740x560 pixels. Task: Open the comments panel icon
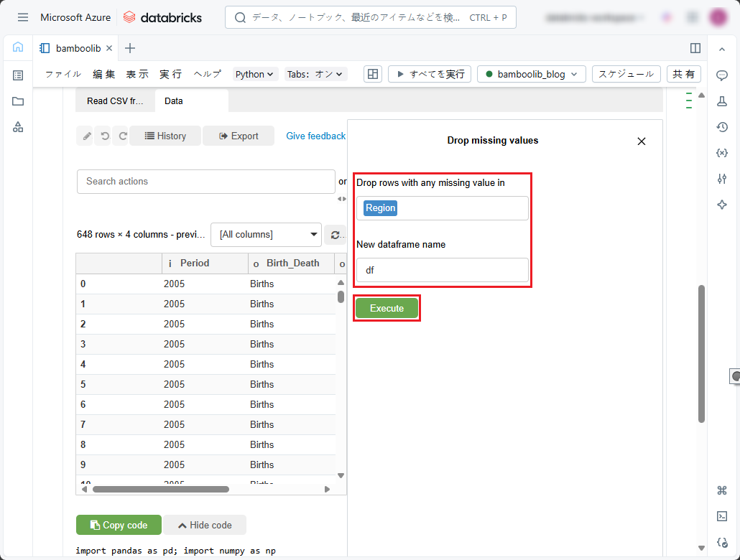(x=722, y=75)
